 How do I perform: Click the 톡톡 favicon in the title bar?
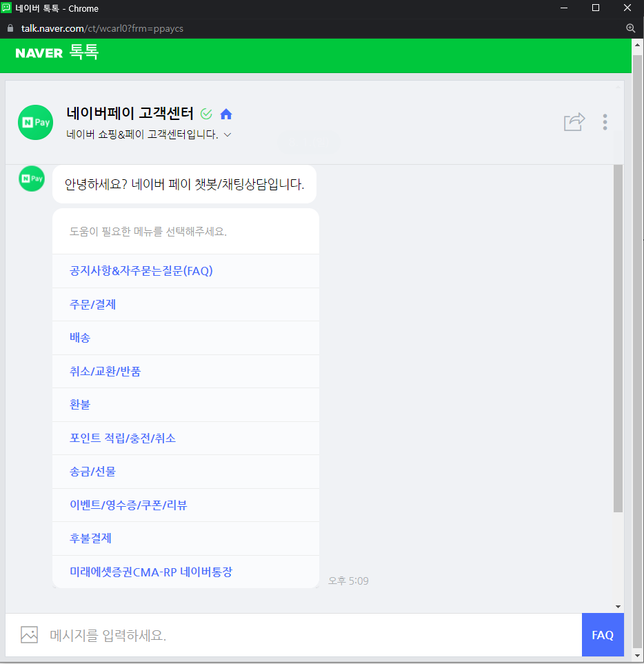pos(6,8)
